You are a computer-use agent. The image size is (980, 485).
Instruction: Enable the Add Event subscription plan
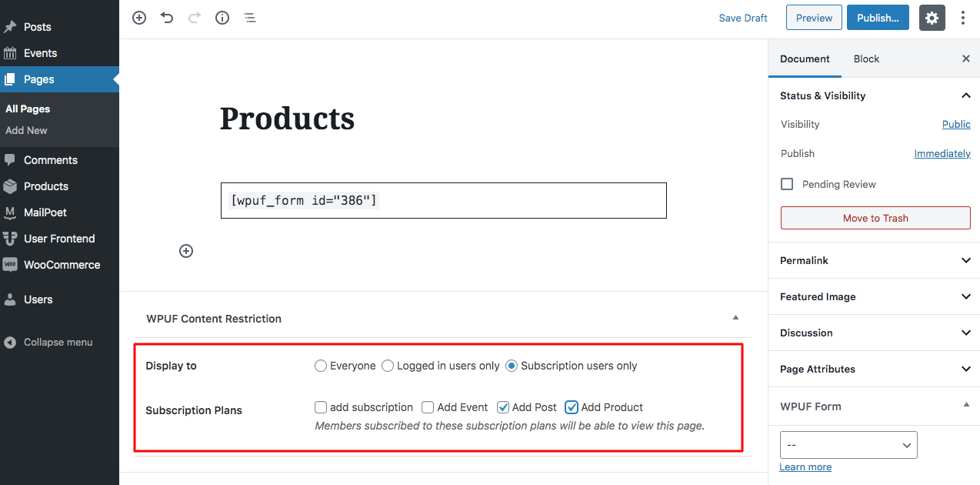(x=428, y=407)
